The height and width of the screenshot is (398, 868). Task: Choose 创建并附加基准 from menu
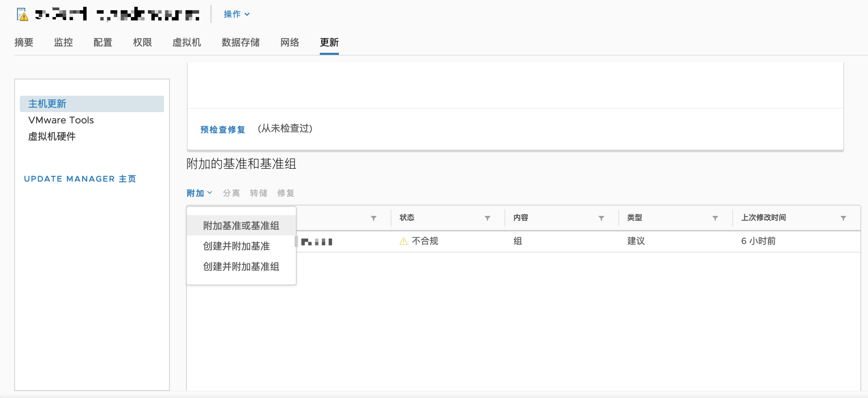coord(236,246)
